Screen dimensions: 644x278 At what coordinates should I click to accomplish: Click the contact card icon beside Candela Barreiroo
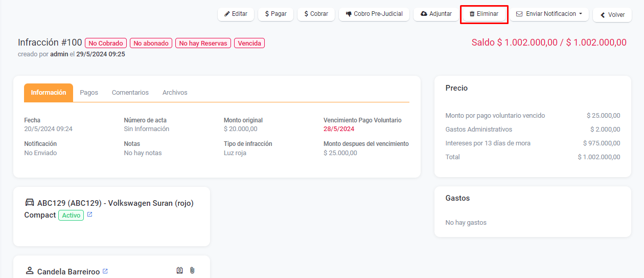point(179,271)
